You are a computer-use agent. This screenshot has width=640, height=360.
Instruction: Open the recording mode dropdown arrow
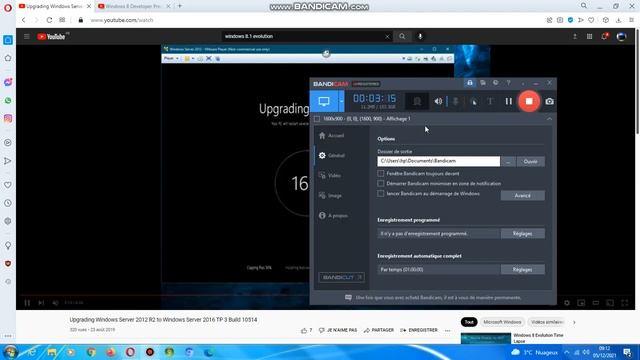[341, 101]
